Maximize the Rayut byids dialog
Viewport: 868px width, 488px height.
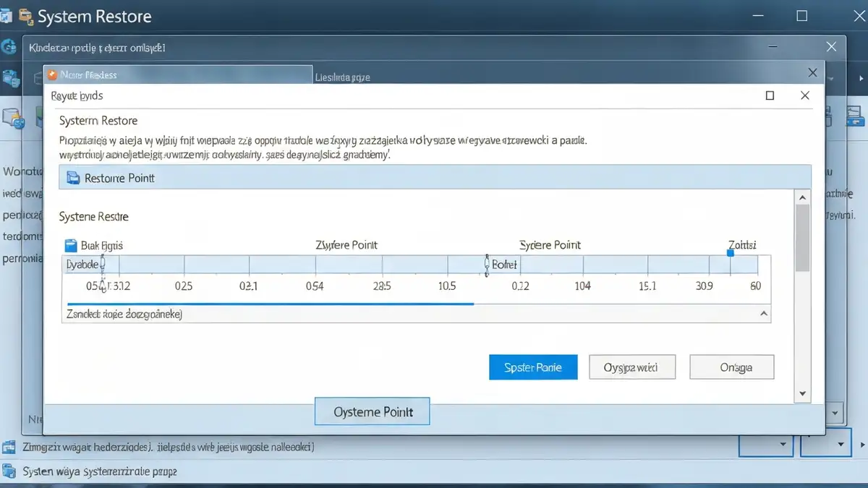tap(770, 95)
